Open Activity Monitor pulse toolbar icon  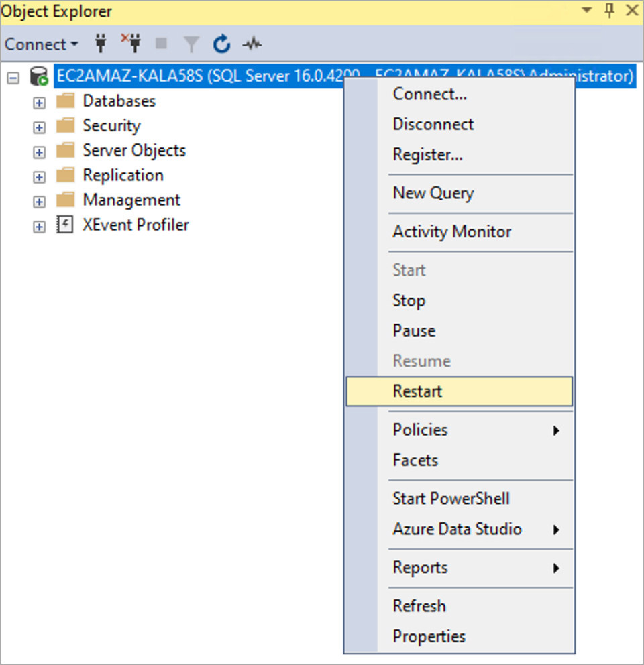252,44
